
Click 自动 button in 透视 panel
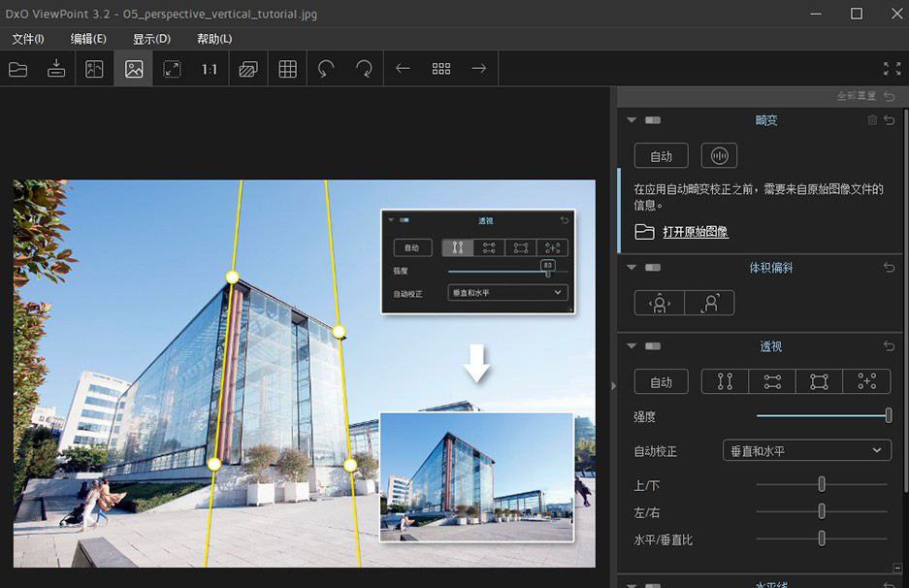[661, 382]
